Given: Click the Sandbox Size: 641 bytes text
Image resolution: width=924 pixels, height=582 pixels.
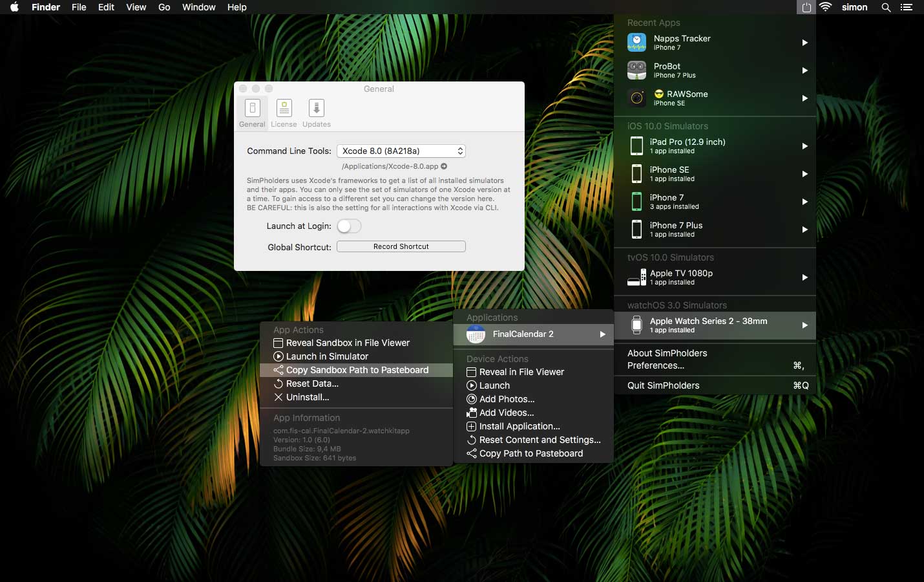Looking at the screenshot, I should pyautogui.click(x=315, y=458).
